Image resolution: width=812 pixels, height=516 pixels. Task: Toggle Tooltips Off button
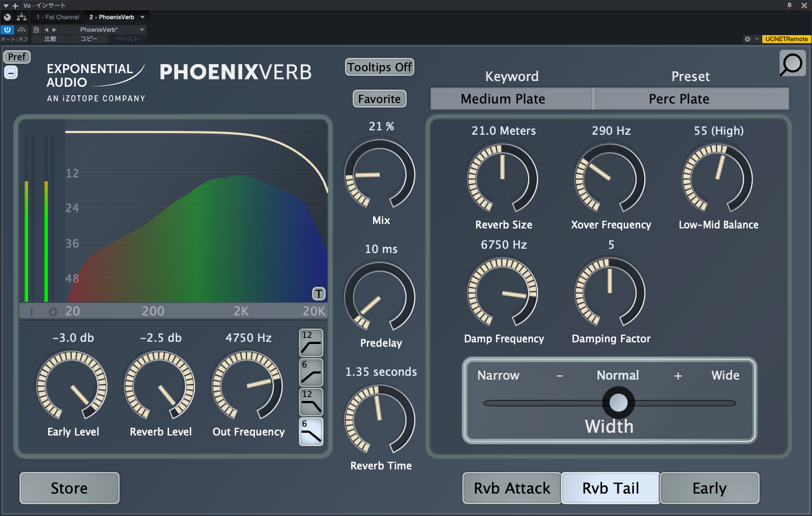[380, 67]
